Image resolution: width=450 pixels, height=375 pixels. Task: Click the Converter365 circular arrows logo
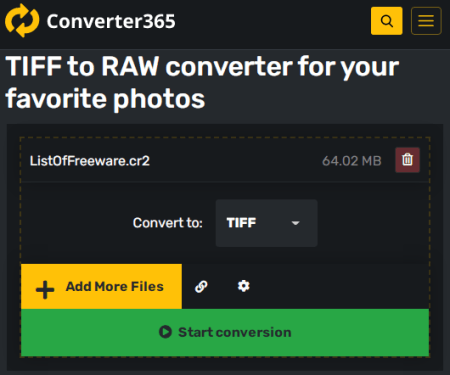(22, 21)
